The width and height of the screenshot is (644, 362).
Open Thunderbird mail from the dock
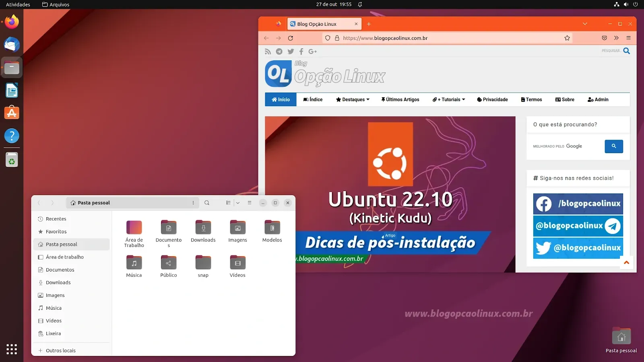pos(12,45)
